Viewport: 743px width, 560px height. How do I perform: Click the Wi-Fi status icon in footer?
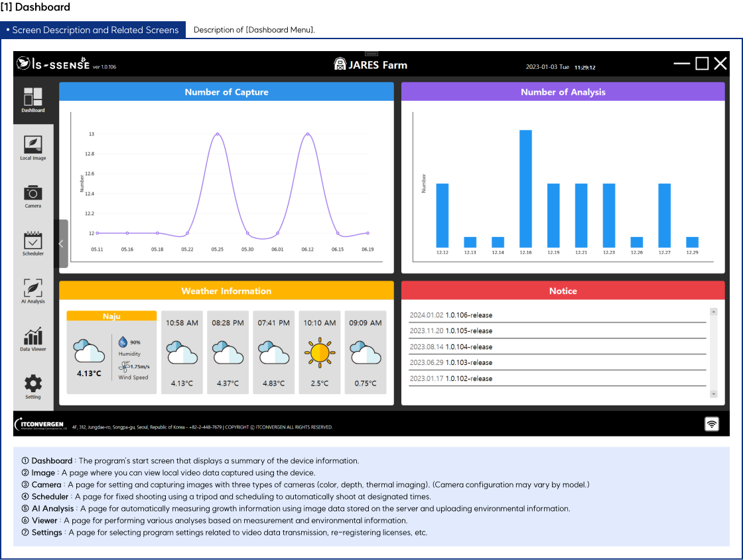click(x=712, y=424)
